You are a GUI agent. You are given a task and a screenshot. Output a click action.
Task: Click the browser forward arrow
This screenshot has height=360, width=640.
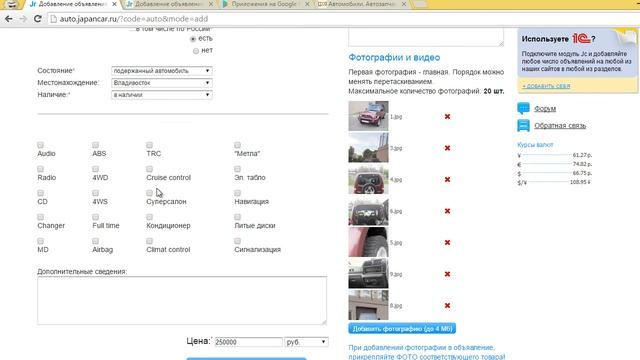point(23,19)
